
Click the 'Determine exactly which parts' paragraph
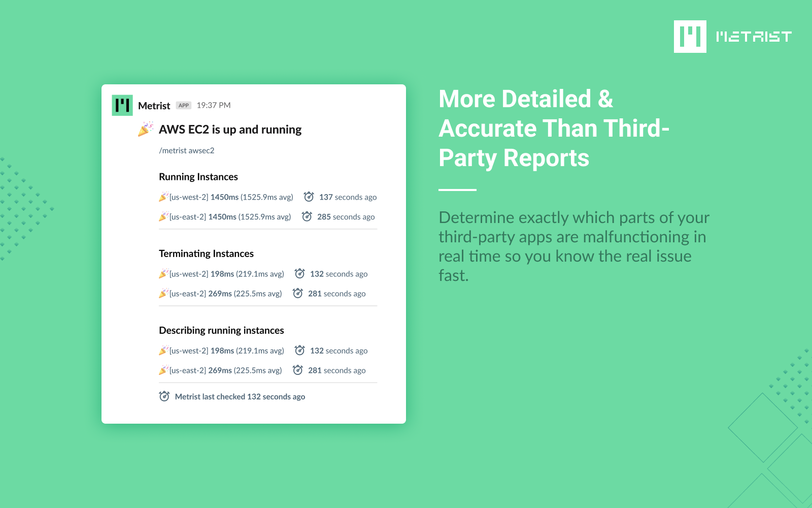pos(574,246)
